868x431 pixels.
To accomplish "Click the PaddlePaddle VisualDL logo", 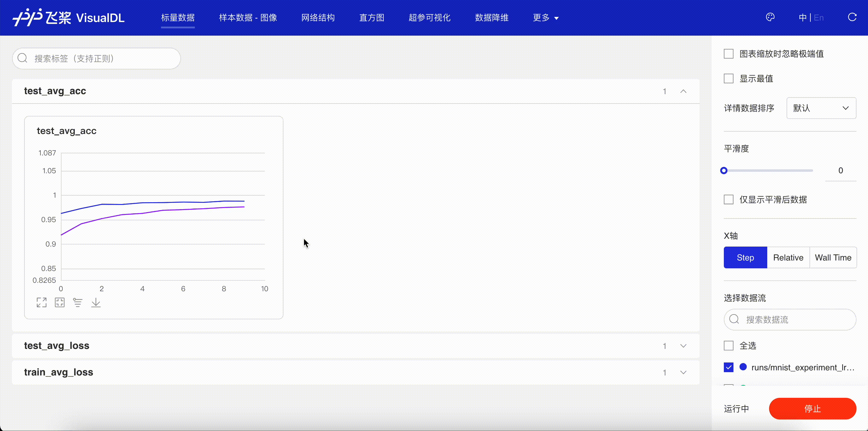I will point(68,17).
